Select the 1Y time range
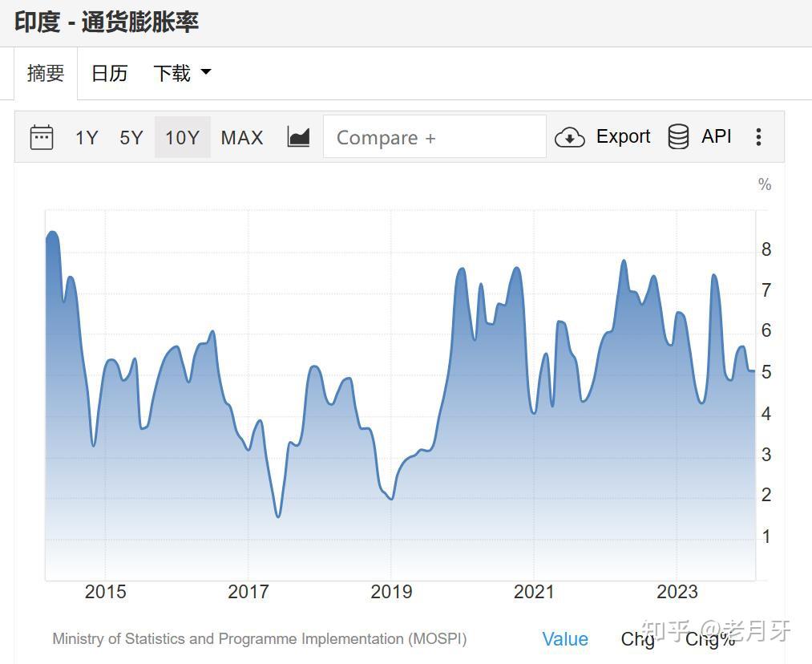812x664 pixels. pyautogui.click(x=87, y=137)
